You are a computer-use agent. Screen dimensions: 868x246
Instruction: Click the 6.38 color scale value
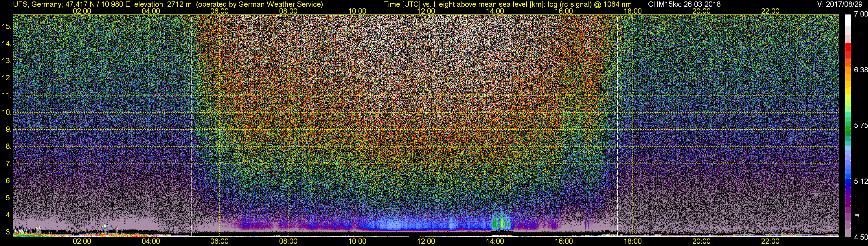tap(860, 70)
